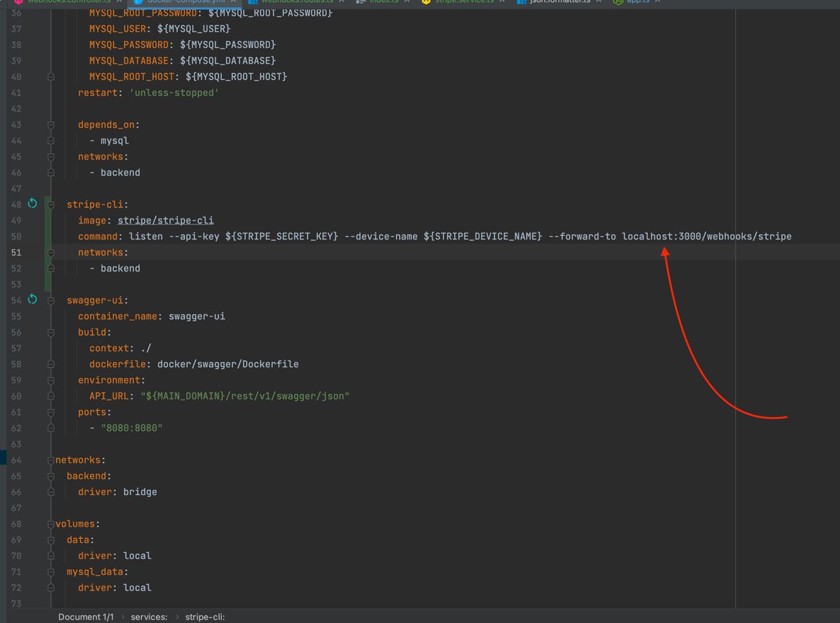Click the Document 1/1 breadcrumb
The width and height of the screenshot is (840, 623).
click(86, 616)
